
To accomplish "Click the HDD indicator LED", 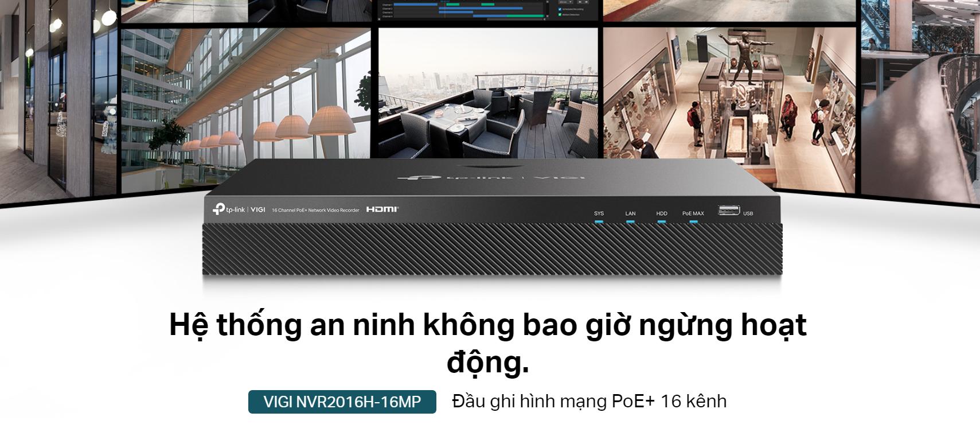I will click(662, 221).
